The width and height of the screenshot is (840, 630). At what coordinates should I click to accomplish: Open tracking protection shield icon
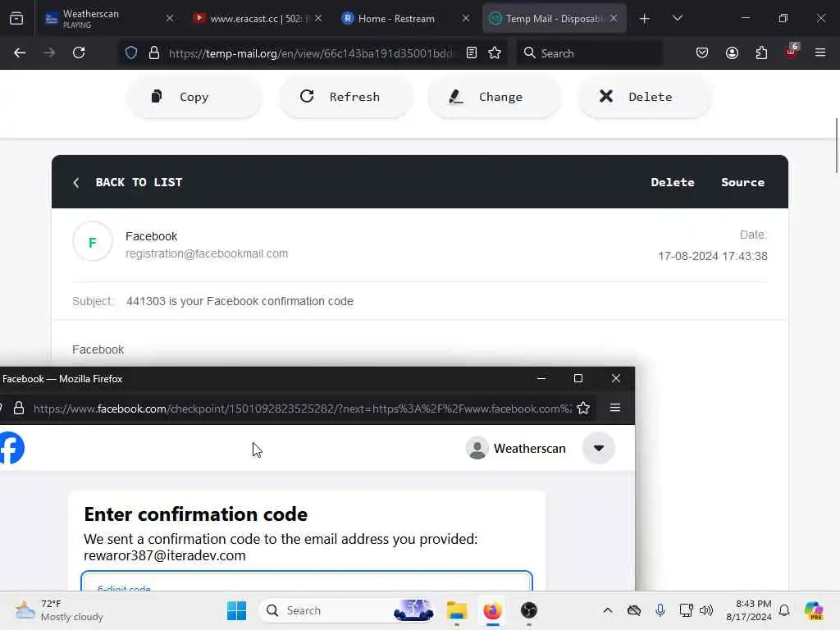[x=131, y=53]
